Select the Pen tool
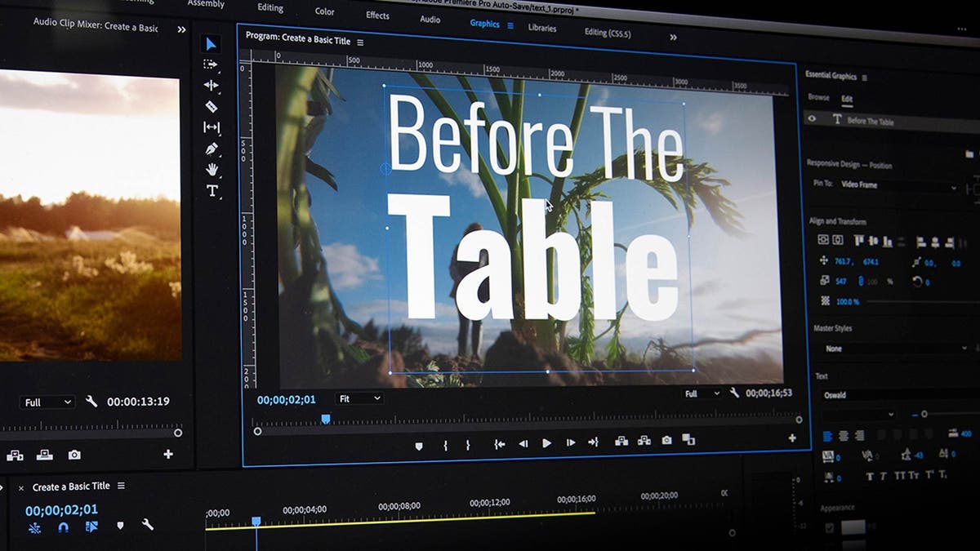 point(211,149)
